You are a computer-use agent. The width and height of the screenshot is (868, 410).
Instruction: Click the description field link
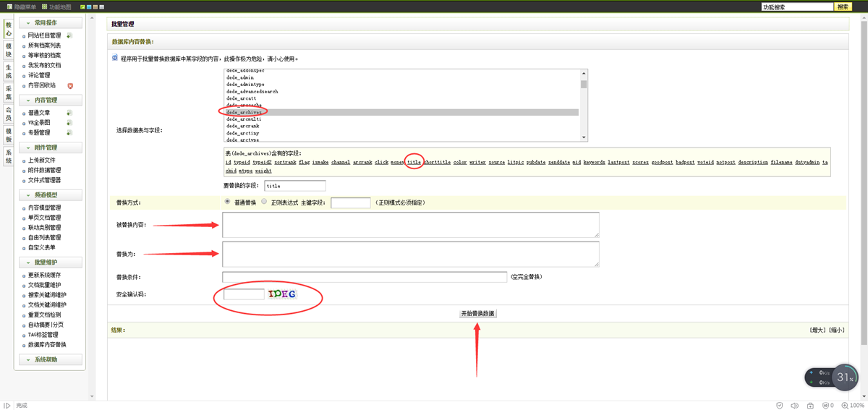pyautogui.click(x=753, y=162)
